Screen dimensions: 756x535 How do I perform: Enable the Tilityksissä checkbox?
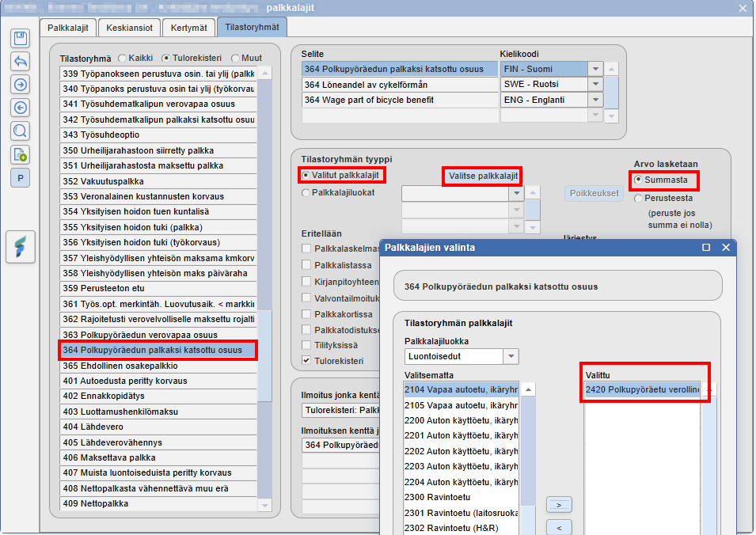point(306,344)
